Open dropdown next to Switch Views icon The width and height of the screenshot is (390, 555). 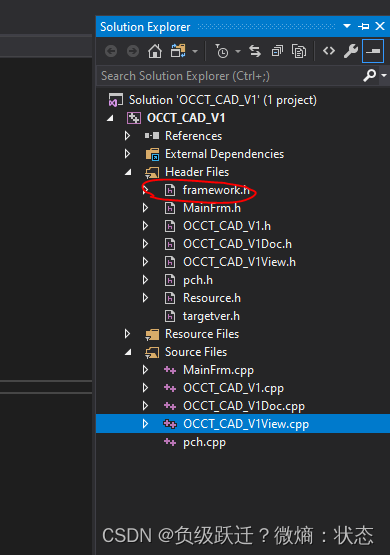coord(195,52)
